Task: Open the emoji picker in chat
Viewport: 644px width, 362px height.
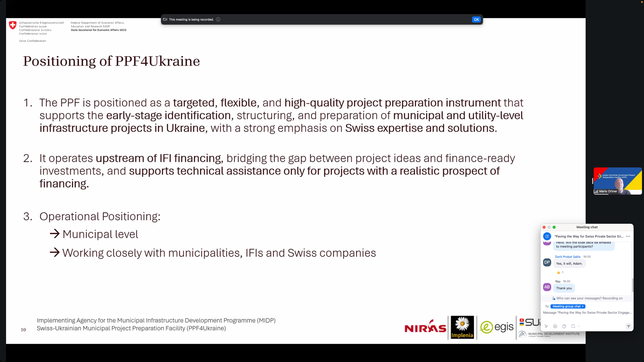Action: [x=555, y=326]
